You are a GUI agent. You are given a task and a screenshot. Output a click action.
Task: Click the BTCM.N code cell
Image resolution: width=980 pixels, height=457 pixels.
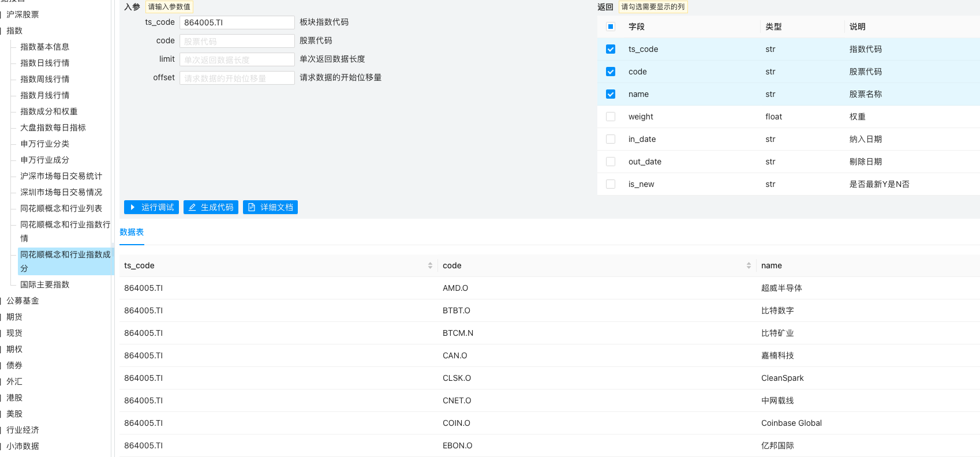click(x=458, y=333)
